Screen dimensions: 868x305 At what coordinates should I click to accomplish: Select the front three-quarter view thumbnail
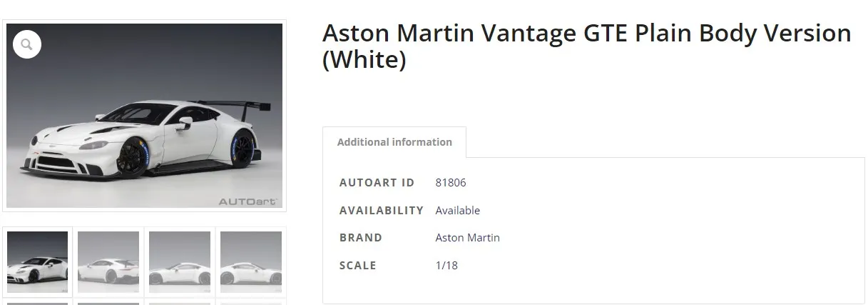[x=37, y=261]
